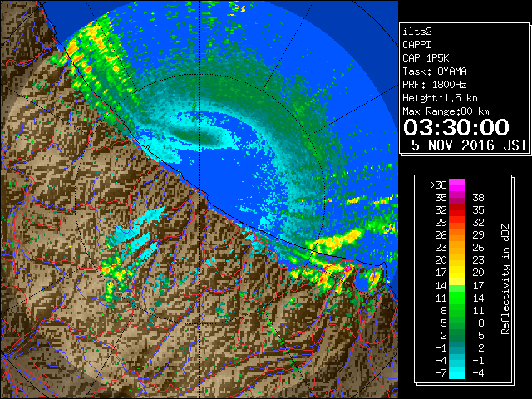Image resolution: width=532 pixels, height=399 pixels.
Task: Click the magenta >38 dBZ legend swatch
Action: tap(457, 185)
